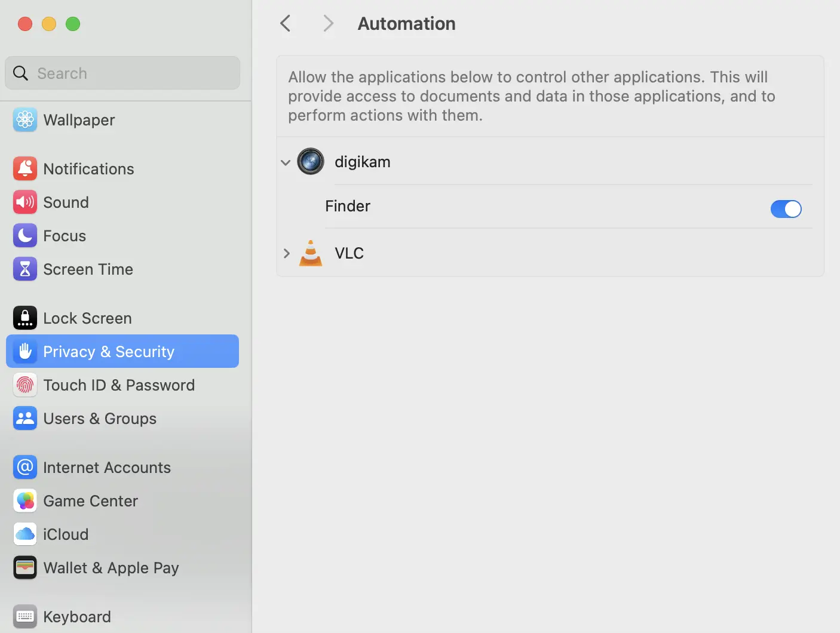840x633 pixels.
Task: Open Wallet & Apple Pay settings
Action: (x=111, y=568)
